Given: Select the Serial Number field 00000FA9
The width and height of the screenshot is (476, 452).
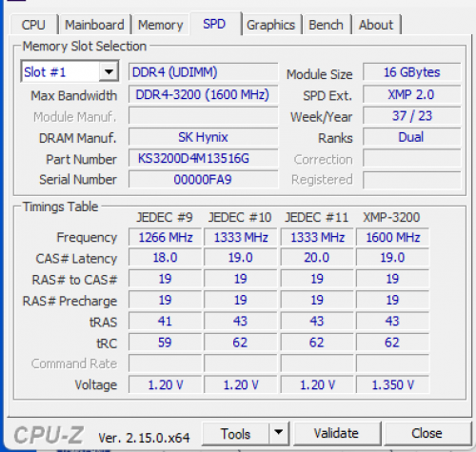Looking at the screenshot, I should click(203, 180).
